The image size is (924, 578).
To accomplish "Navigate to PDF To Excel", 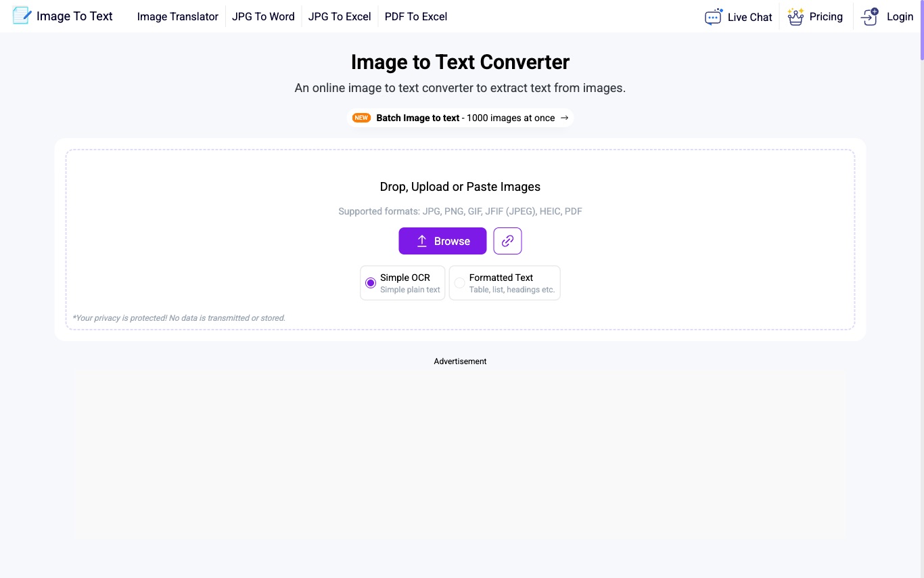I will tap(415, 17).
